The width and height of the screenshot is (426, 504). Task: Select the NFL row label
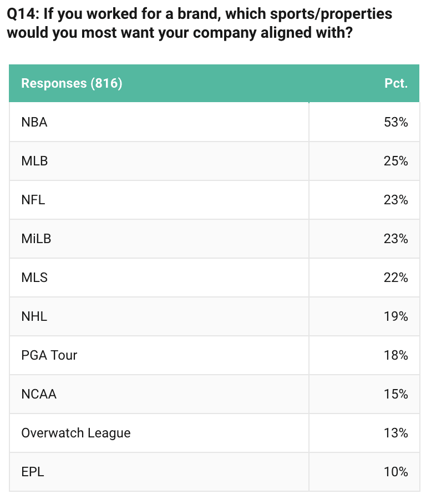click(x=33, y=200)
